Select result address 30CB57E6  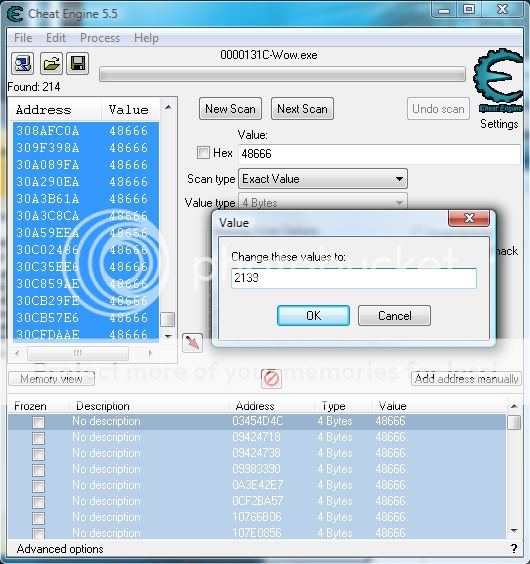click(x=47, y=318)
